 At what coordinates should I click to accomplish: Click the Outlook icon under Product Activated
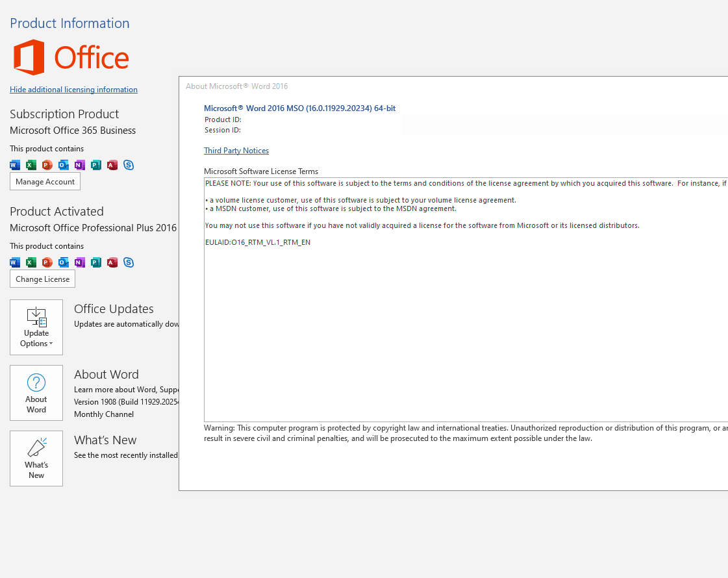(64, 262)
